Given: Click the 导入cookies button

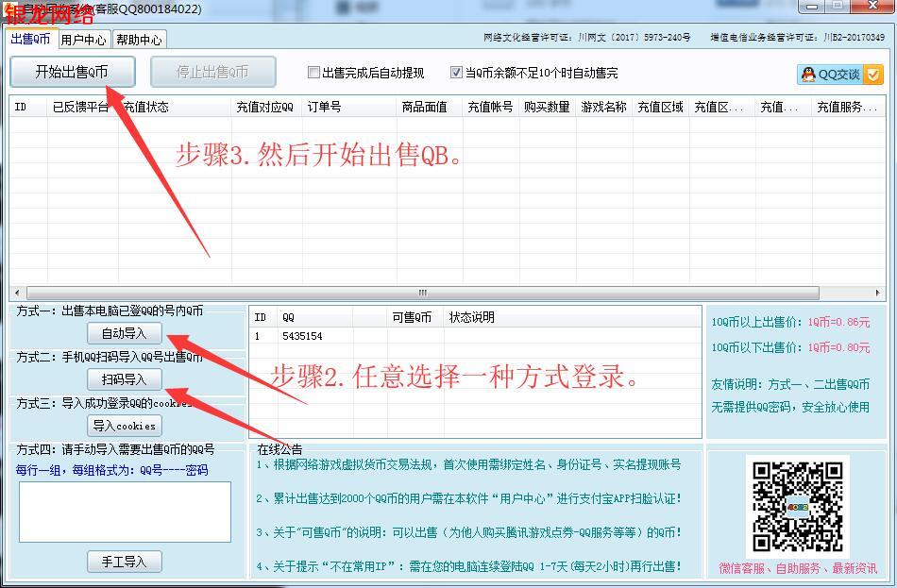Looking at the screenshot, I should click(x=124, y=426).
